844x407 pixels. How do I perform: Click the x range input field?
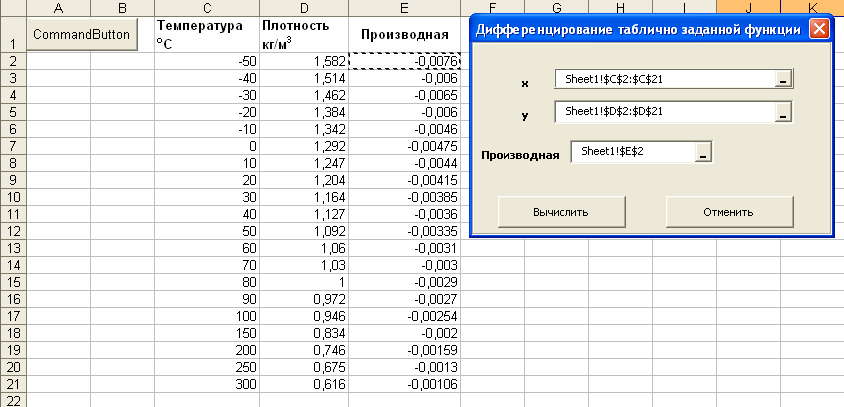(x=665, y=80)
